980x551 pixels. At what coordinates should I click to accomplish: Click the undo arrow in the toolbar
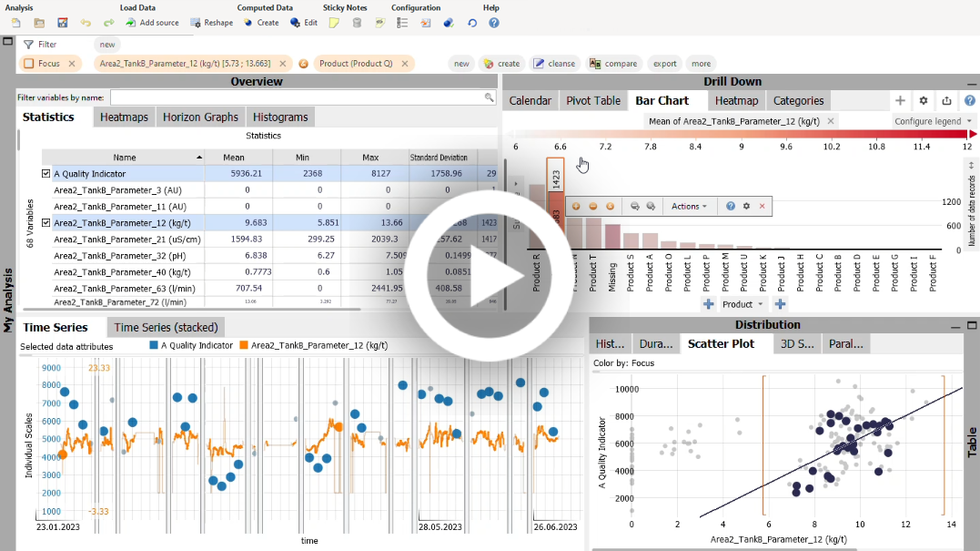86,23
